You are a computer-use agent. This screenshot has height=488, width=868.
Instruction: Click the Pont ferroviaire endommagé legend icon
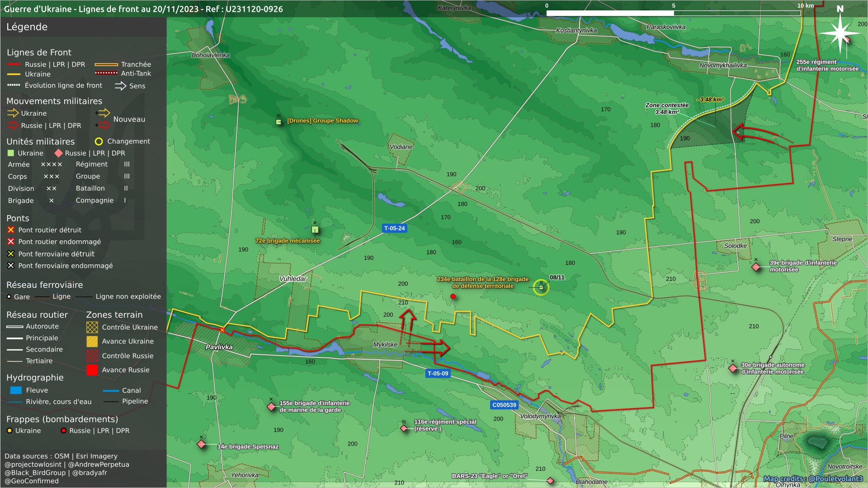point(11,266)
